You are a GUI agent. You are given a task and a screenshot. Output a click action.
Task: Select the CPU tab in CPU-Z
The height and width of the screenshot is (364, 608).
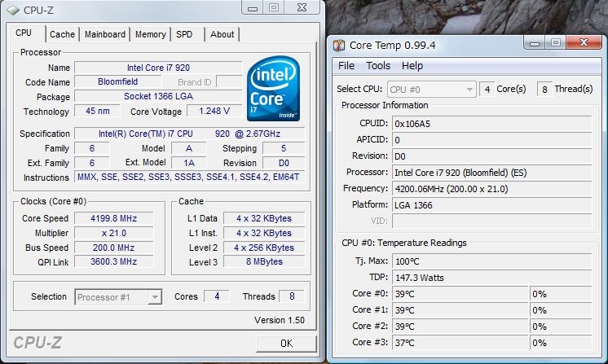[x=24, y=33]
